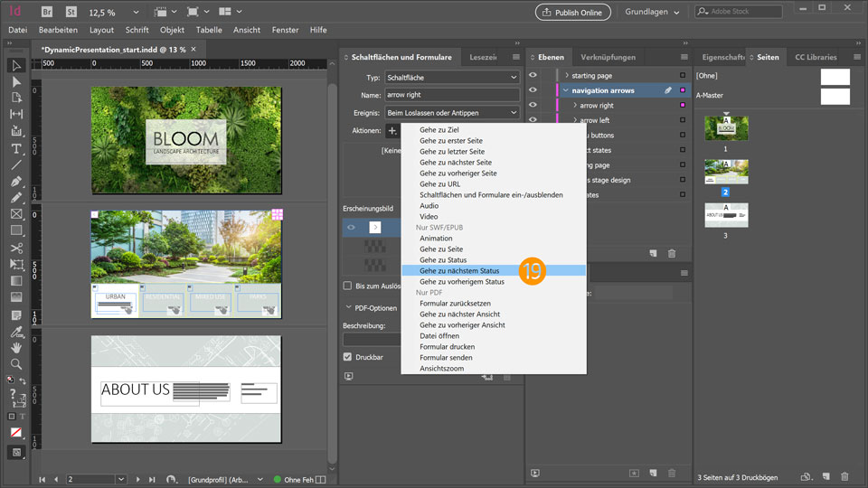Viewport: 868px width, 488px height.
Task: Select the page 3 thumbnail in Seiten
Action: click(726, 214)
